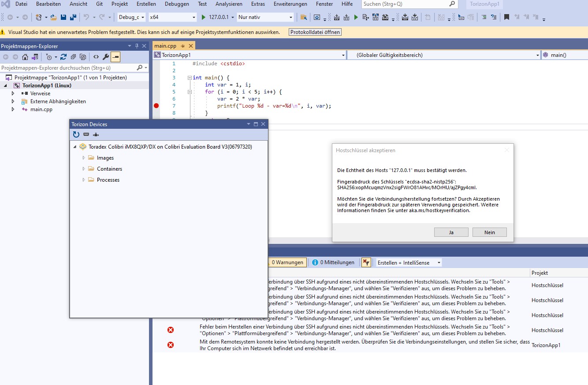Click the 127.0.0.1 debug target button

[218, 17]
